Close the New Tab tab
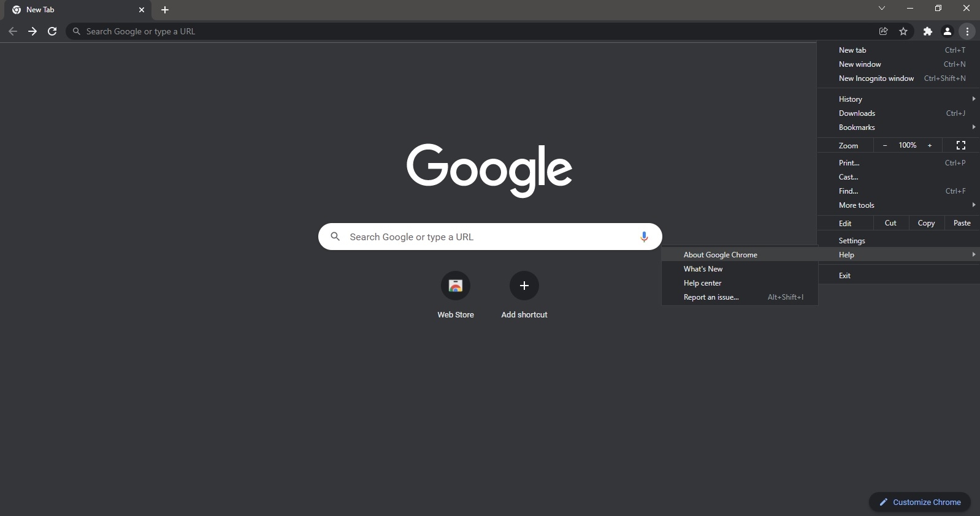The image size is (980, 516). click(x=142, y=10)
